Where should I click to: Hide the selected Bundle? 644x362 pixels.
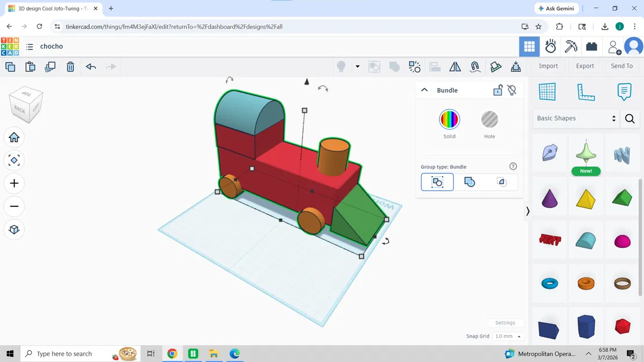512,90
